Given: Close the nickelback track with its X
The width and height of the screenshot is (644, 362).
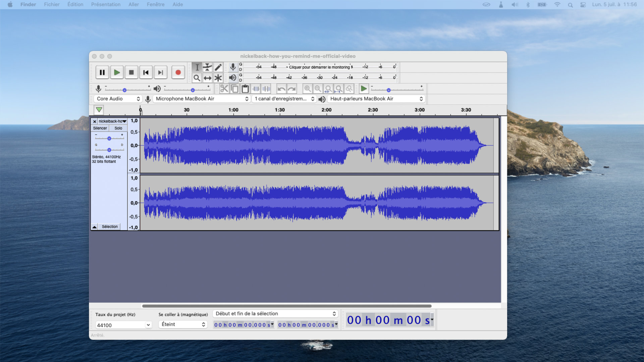Looking at the screenshot, I should (95, 121).
